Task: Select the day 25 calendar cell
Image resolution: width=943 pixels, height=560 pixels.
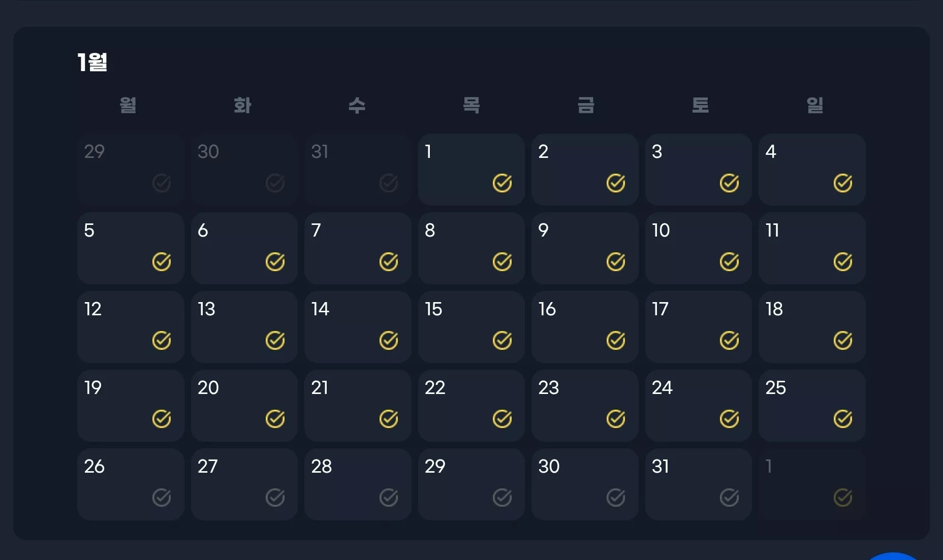Action: pos(812,406)
